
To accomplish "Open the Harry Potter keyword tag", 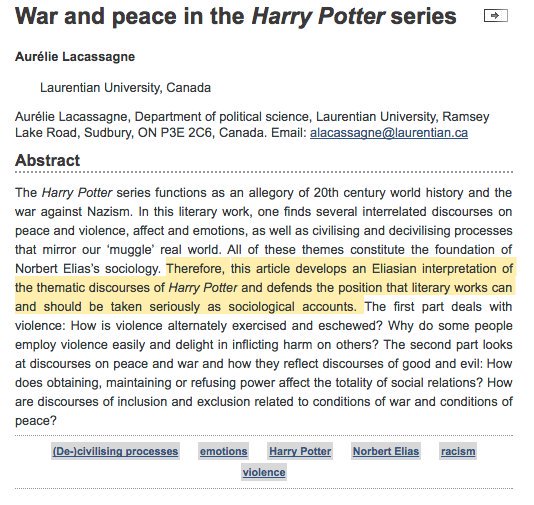I will (300, 451).
